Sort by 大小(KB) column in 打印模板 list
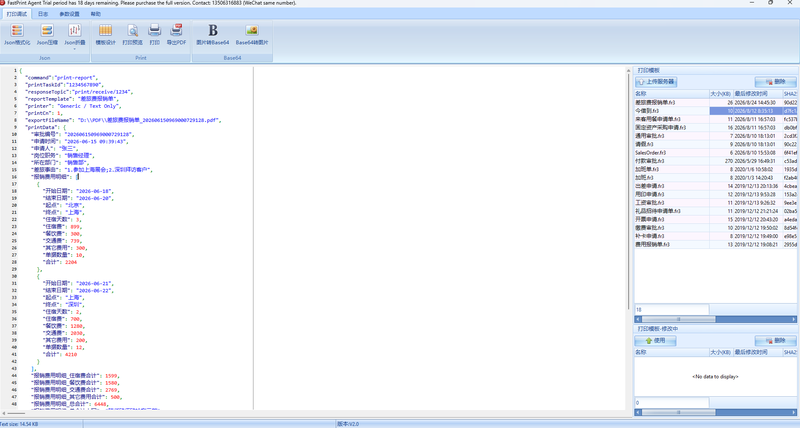 click(721, 94)
